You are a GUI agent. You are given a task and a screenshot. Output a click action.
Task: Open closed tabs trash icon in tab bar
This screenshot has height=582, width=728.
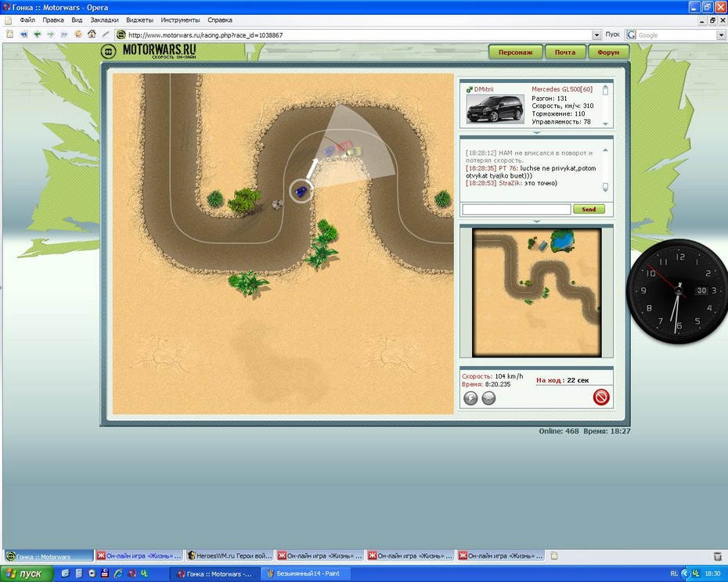(x=717, y=556)
